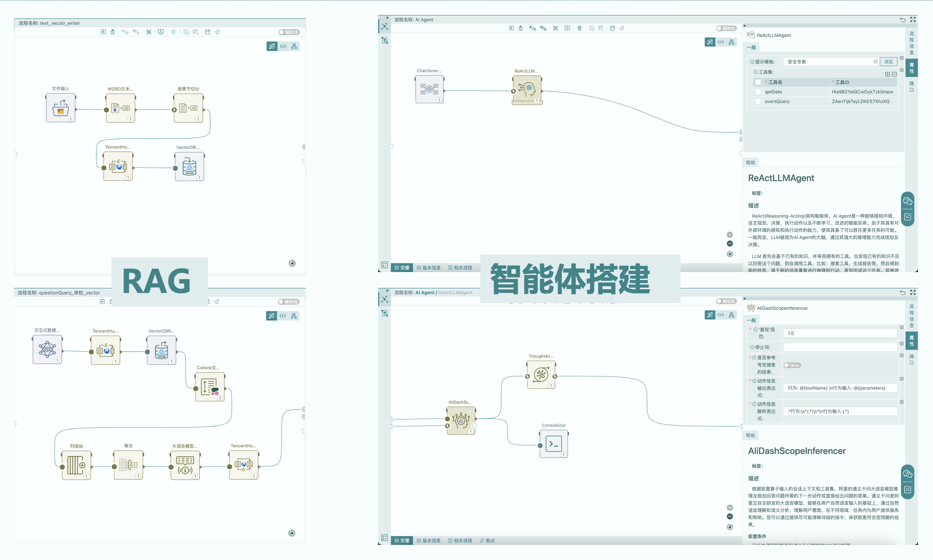Open the 版本信息 tab in top AI Agent panel
The height and width of the screenshot is (560, 933).
click(x=429, y=268)
